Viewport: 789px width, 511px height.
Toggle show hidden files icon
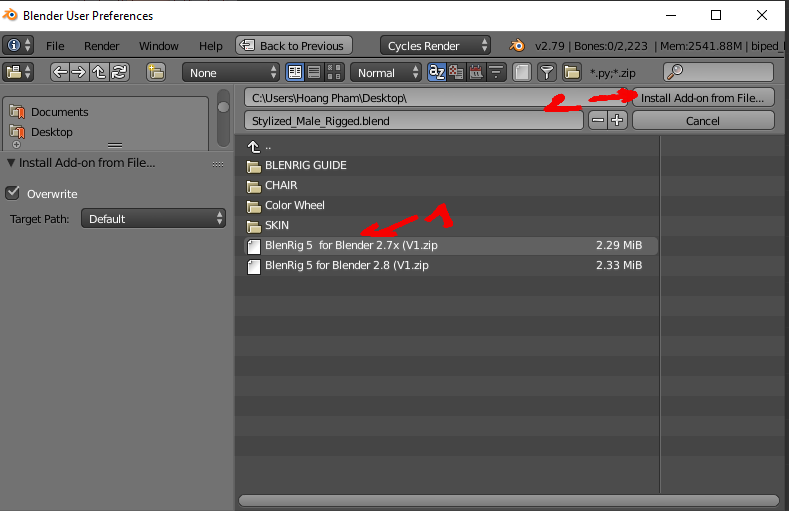[x=522, y=72]
